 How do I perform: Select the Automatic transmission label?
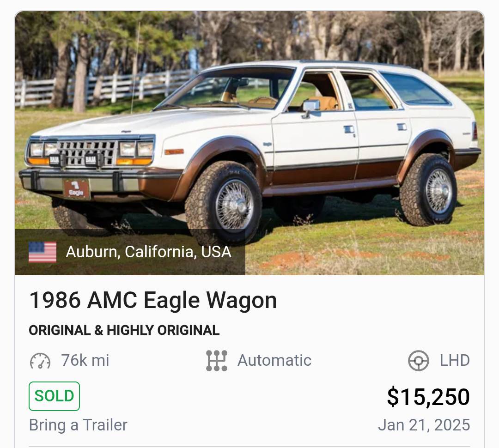click(x=274, y=361)
